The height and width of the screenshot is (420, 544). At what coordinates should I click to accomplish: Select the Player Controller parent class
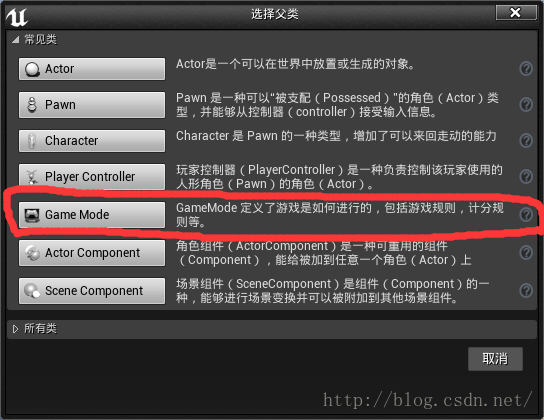point(92,177)
